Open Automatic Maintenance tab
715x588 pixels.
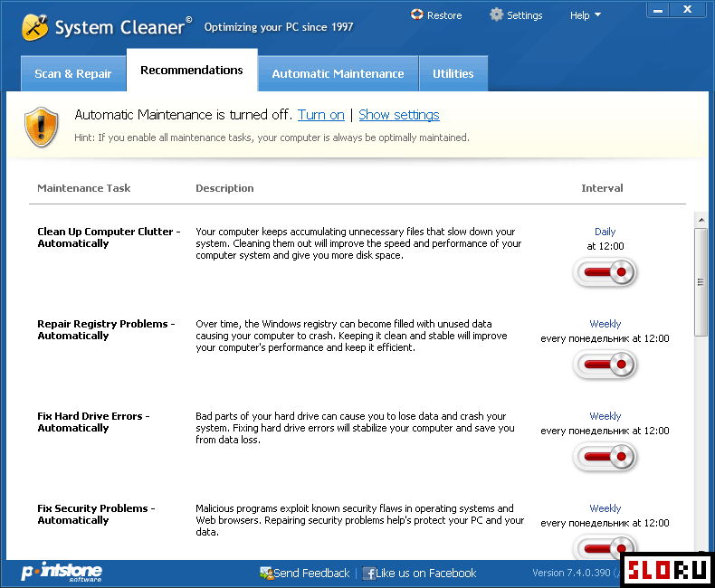coord(338,73)
